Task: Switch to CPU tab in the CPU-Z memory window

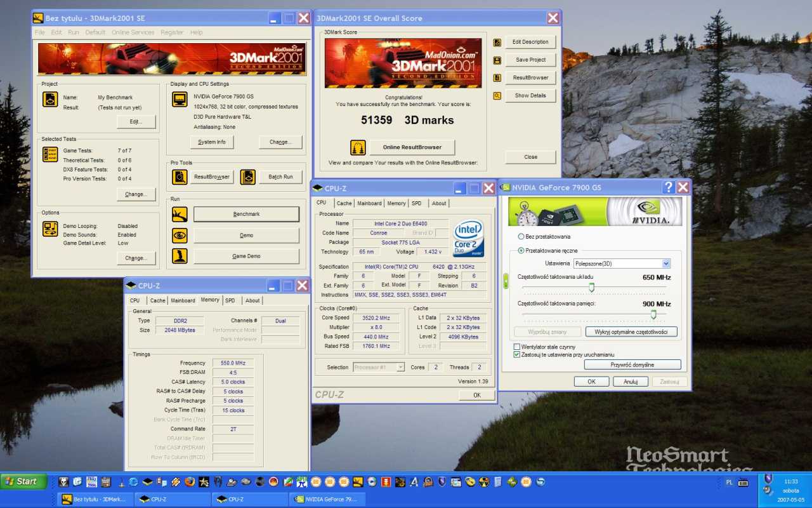Action: (x=135, y=300)
